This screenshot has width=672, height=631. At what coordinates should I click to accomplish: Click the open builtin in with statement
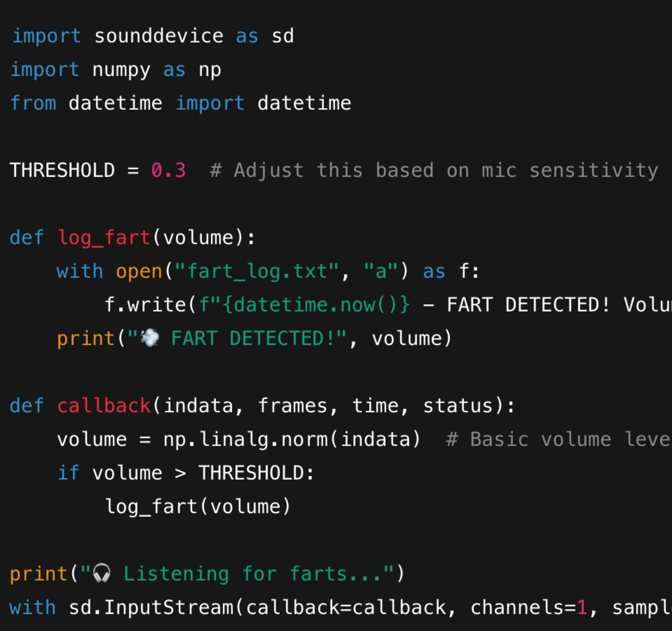pyautogui.click(x=139, y=271)
